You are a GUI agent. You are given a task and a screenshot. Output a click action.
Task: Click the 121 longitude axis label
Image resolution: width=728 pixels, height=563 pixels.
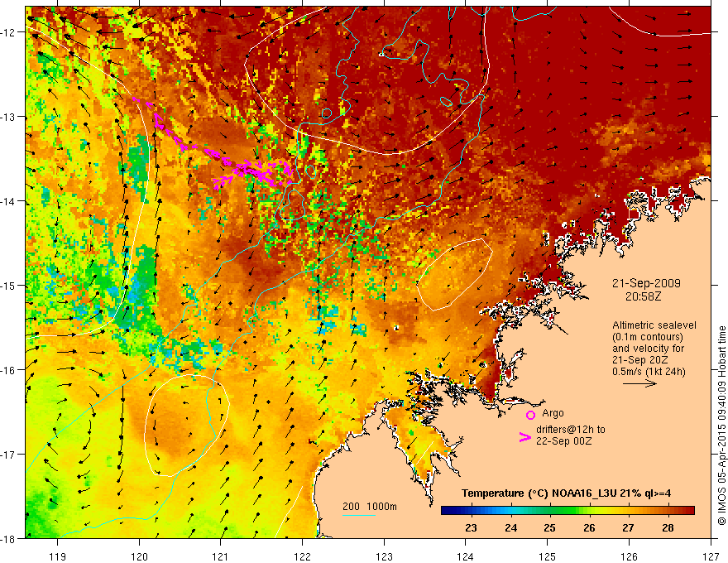tap(221, 557)
